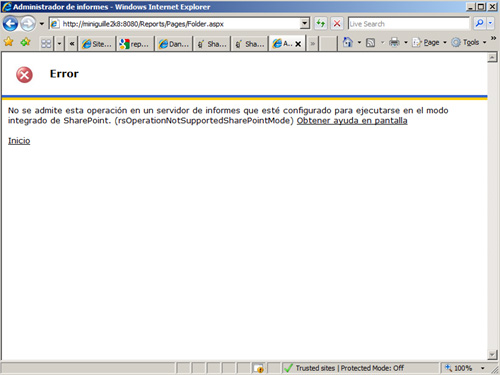Image resolution: width=500 pixels, height=375 pixels.
Task: Click the status bar security warning icon
Action: [x=258, y=368]
